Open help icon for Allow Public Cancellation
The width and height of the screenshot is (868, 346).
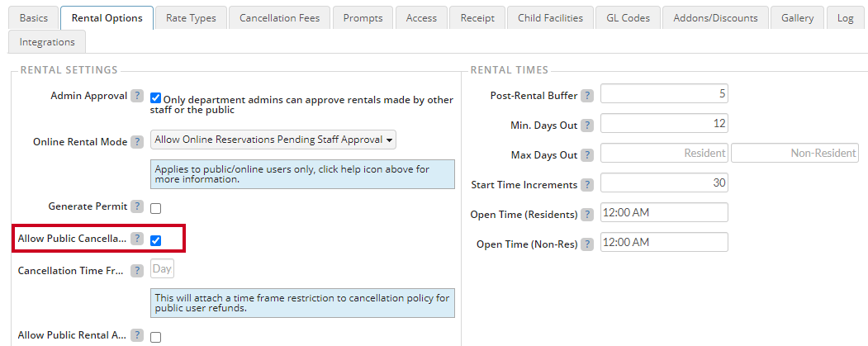(137, 239)
